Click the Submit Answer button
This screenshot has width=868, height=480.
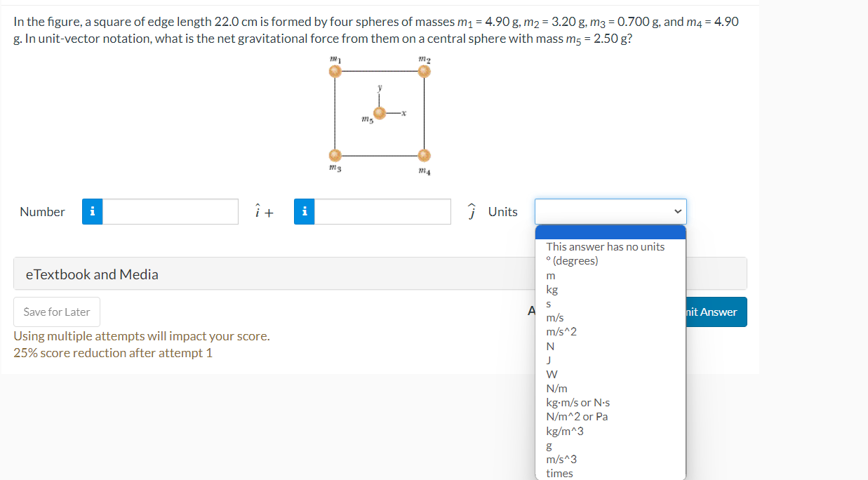click(712, 312)
